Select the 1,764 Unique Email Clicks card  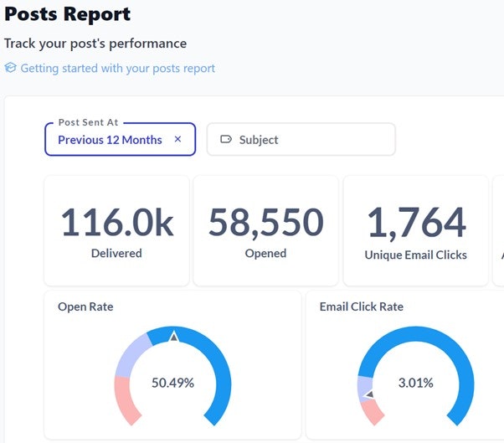(416, 230)
